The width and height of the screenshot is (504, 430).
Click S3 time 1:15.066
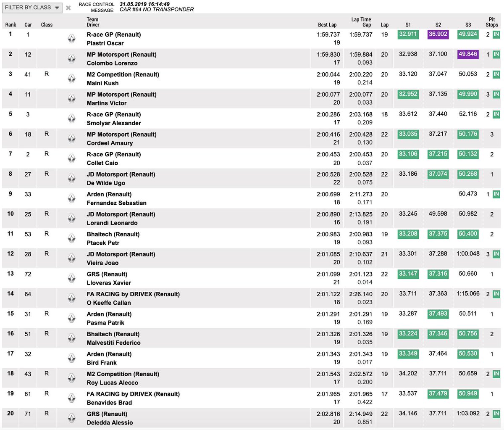pos(468,294)
